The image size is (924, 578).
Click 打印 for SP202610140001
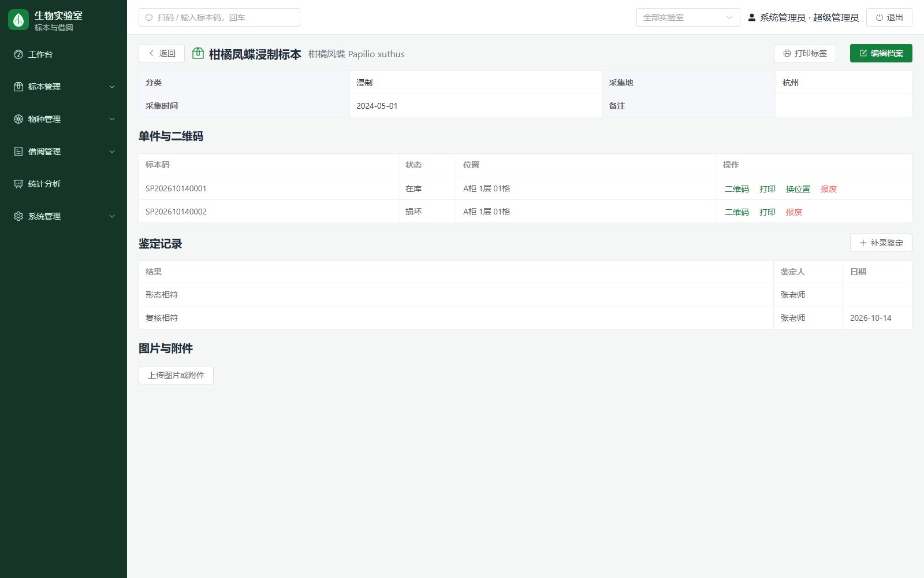point(767,189)
